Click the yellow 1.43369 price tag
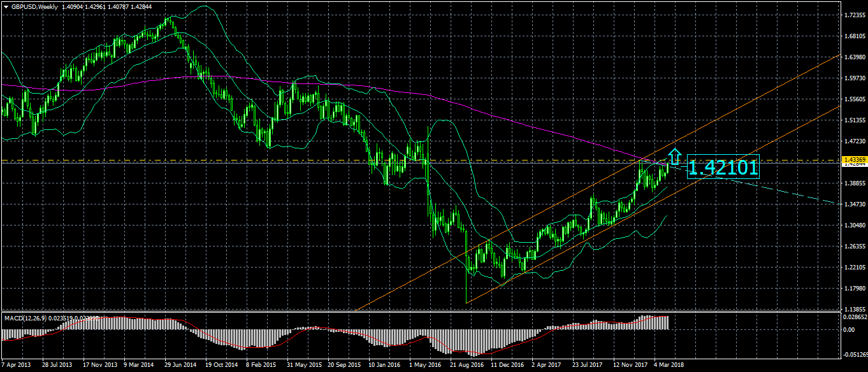 (x=853, y=159)
